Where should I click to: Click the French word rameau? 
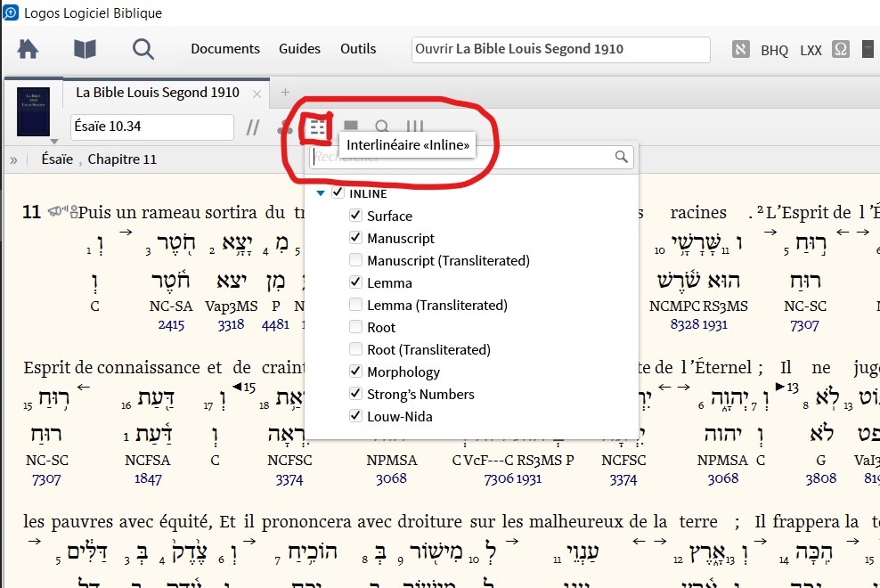pos(171,213)
